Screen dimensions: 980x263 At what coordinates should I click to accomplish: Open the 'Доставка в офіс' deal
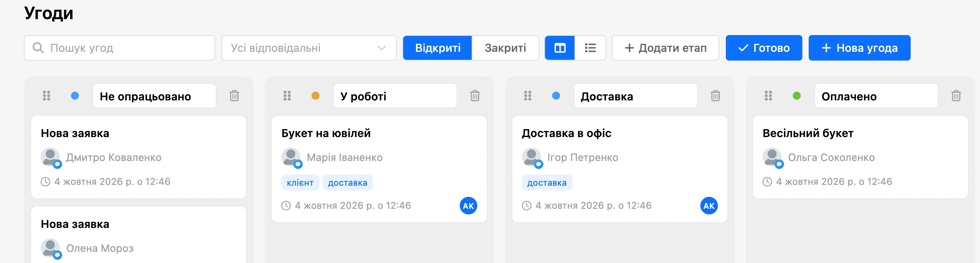[566, 133]
